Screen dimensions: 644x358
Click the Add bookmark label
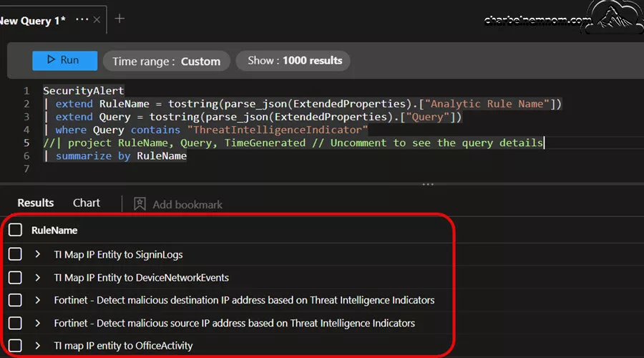click(187, 205)
